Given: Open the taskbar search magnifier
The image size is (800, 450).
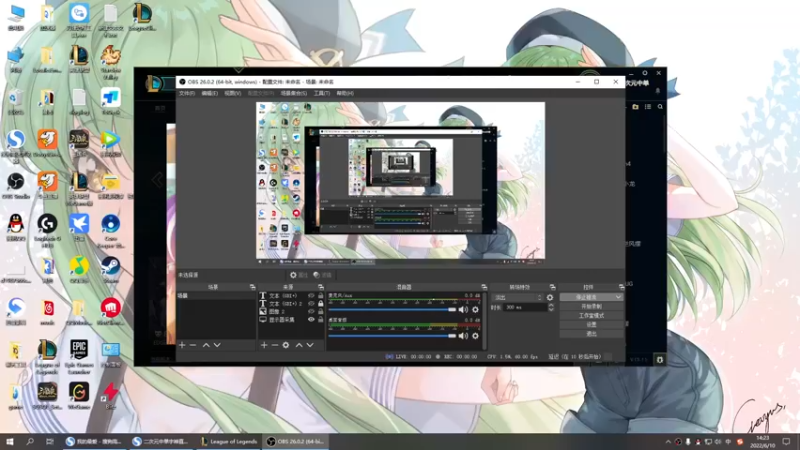Looking at the screenshot, I should 30,442.
